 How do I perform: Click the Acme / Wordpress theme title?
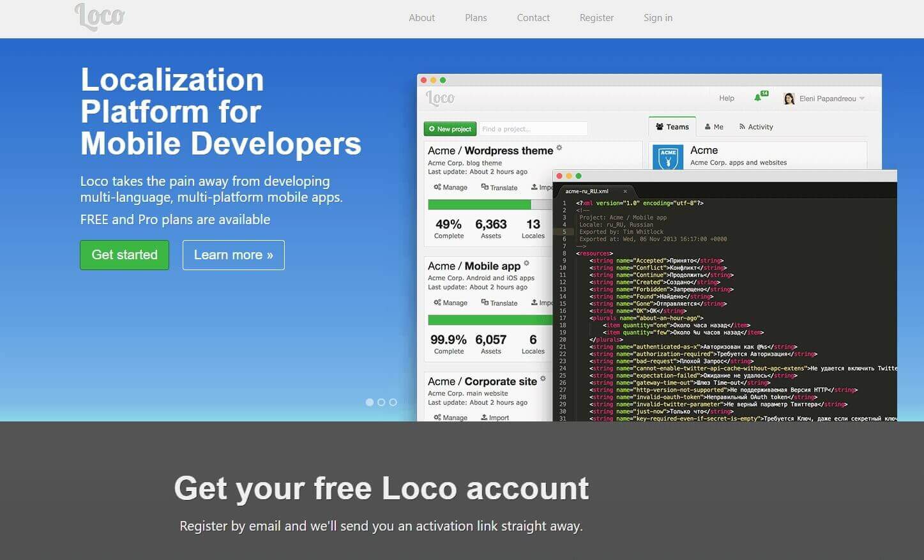click(x=490, y=151)
